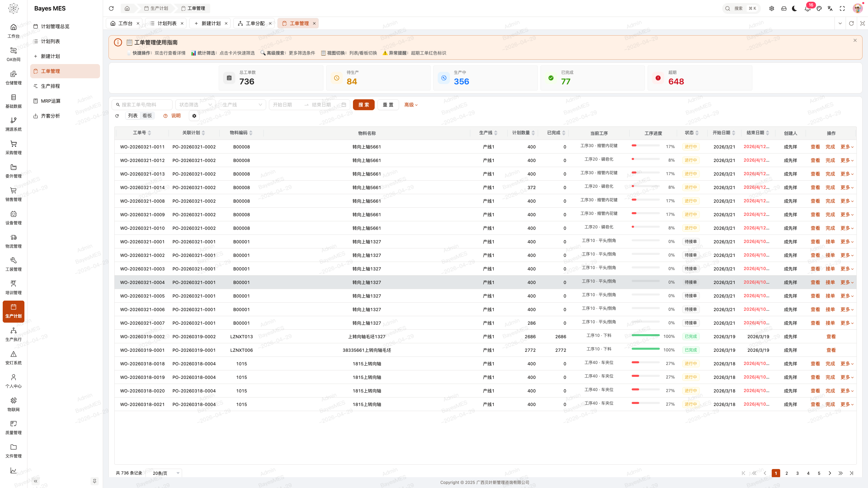Open 安灯系统 in sidebar

pos(14,358)
